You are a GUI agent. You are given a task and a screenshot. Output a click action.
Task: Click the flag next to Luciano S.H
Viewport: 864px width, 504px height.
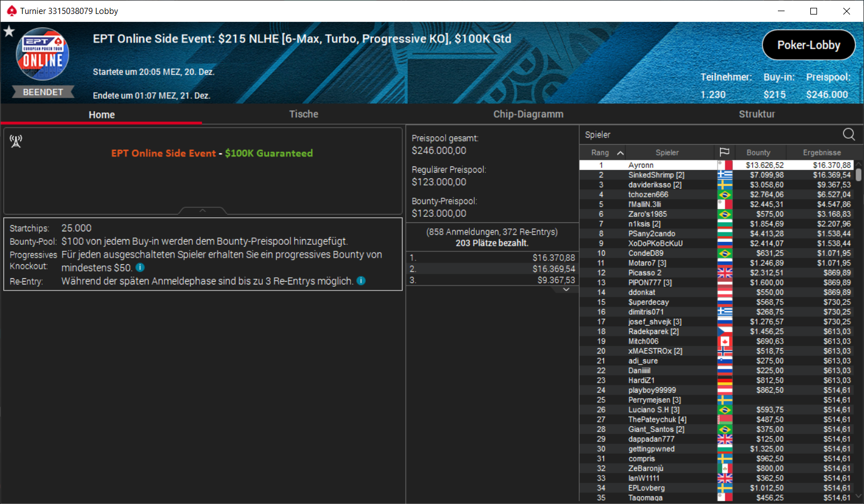[x=725, y=410]
